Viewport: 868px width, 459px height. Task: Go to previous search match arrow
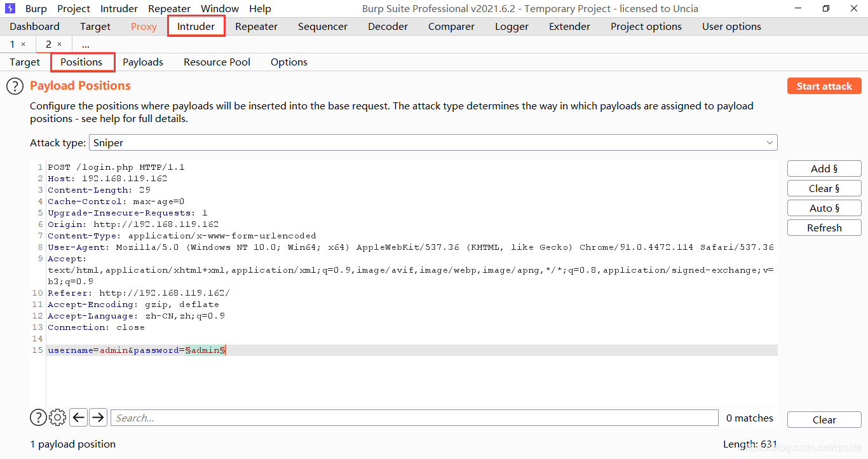tap(78, 418)
